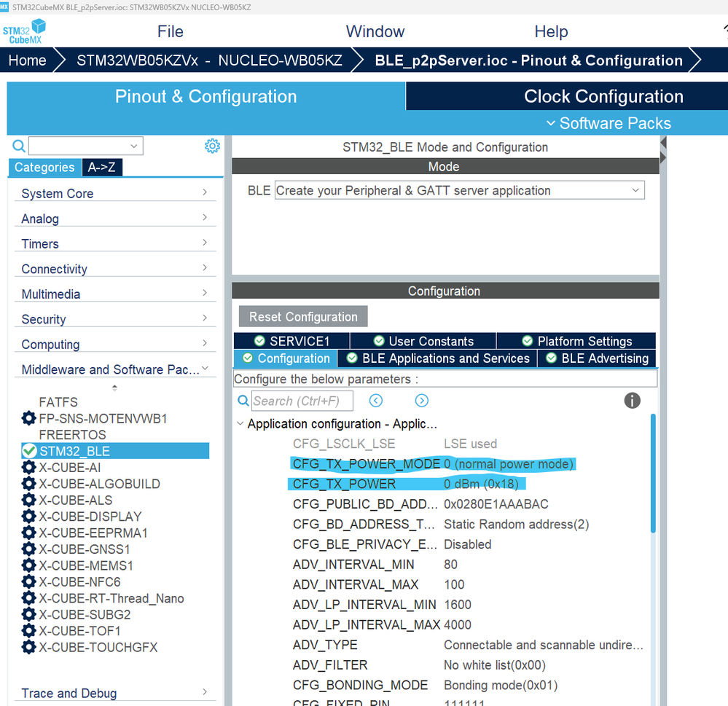Image resolution: width=728 pixels, height=706 pixels.
Task: Click the parameter search magnifier icon
Action: (x=243, y=401)
